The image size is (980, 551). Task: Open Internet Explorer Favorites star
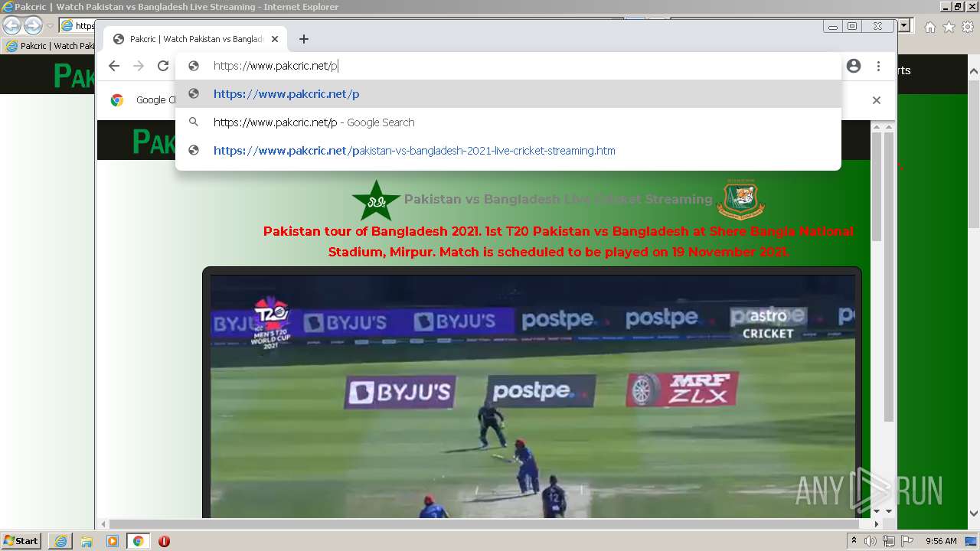point(949,27)
